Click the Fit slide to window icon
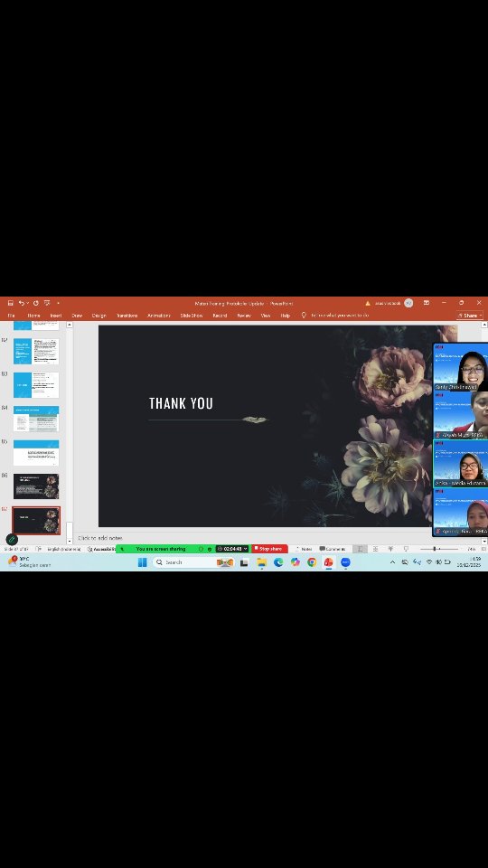The height and width of the screenshot is (868, 488). 483,549
